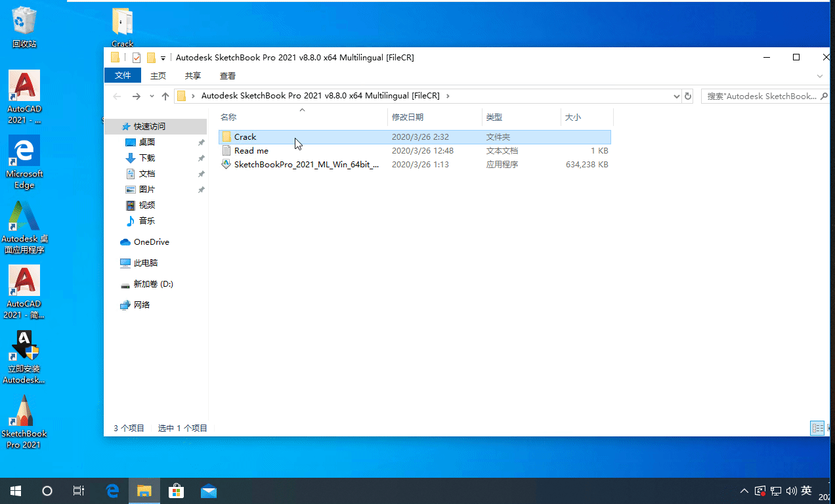Image resolution: width=835 pixels, height=504 pixels.
Task: Open the 文件 File menu
Action: 123,75
